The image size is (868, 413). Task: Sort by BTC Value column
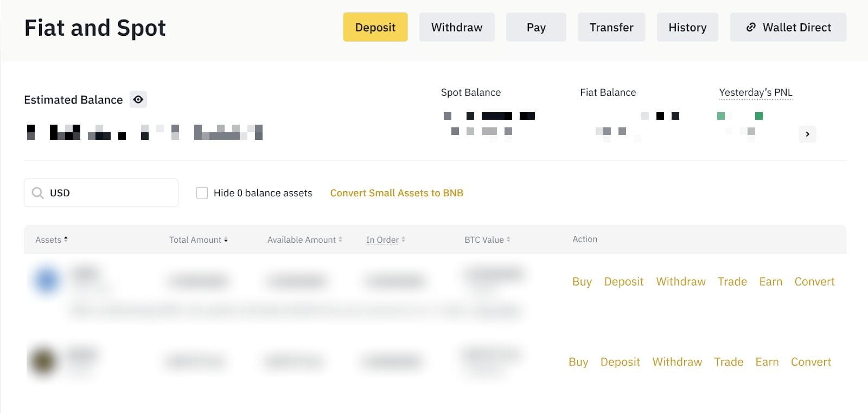[487, 240]
